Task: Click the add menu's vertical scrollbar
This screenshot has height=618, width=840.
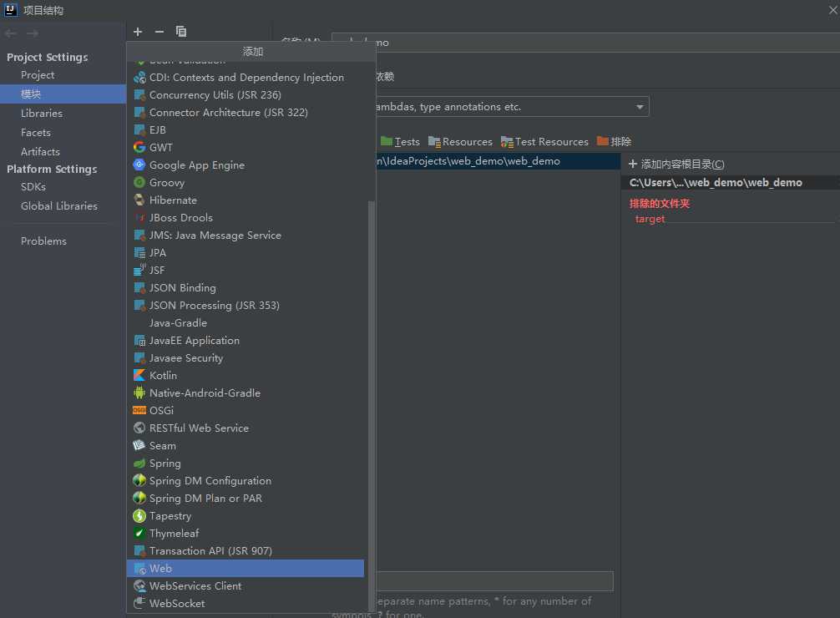Action: [372, 406]
